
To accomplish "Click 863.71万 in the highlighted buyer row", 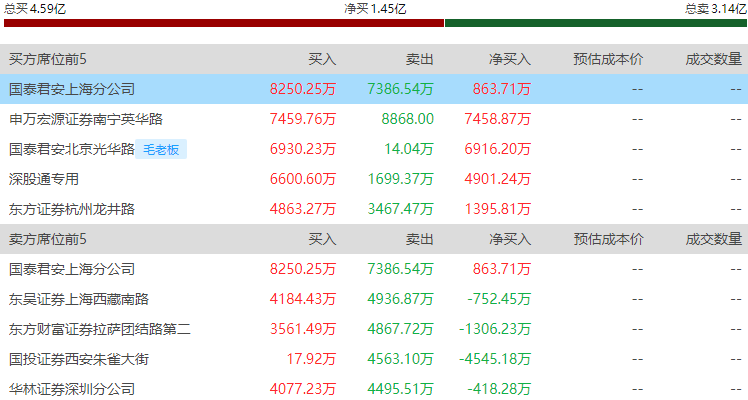I will (502, 89).
